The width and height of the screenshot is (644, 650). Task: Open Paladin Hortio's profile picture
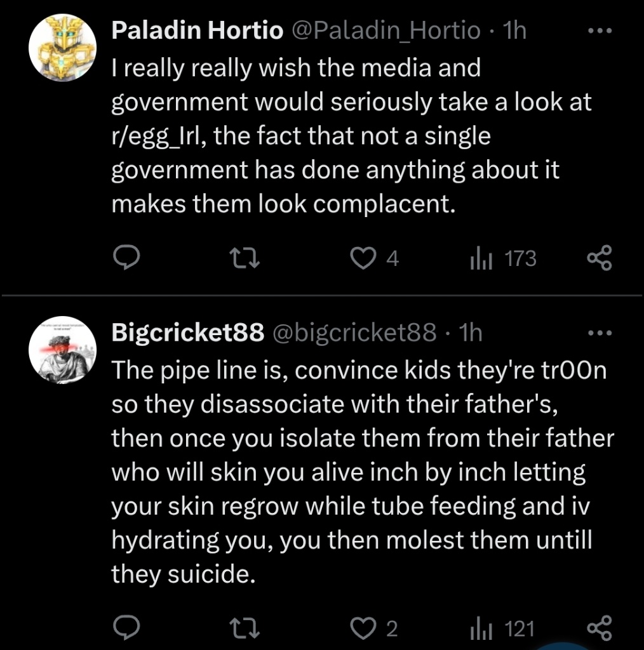(63, 49)
